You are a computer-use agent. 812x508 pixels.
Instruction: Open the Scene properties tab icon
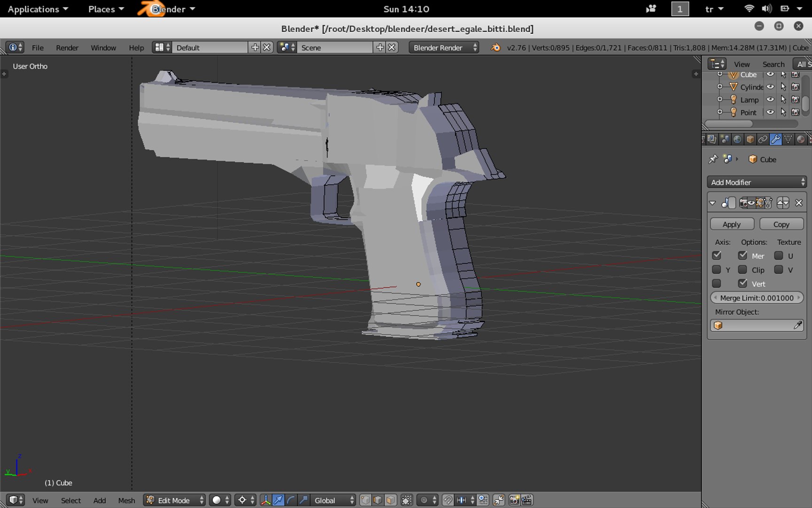click(x=725, y=139)
